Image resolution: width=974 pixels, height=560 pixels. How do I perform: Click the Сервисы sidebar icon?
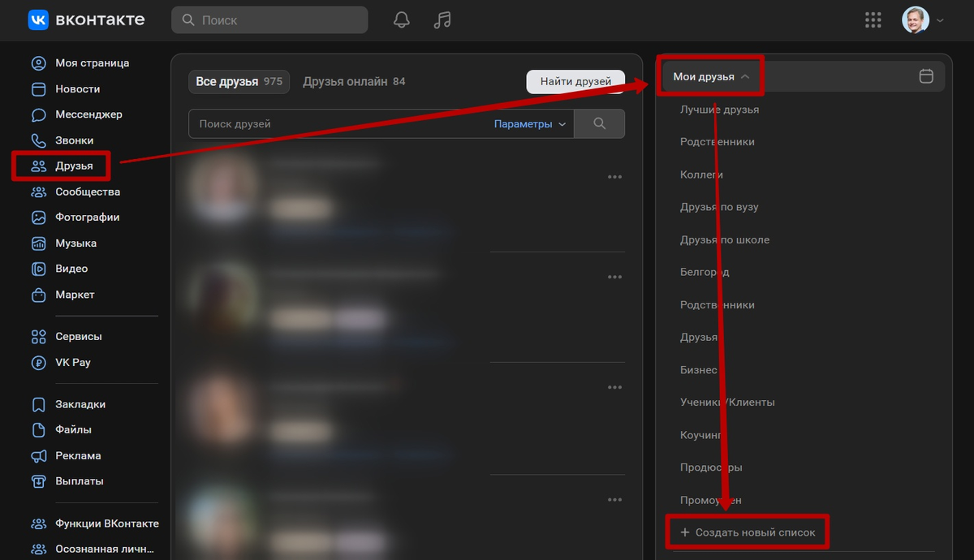pos(38,336)
